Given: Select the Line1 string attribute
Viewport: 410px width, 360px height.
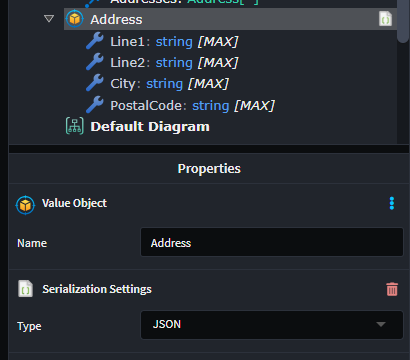Looking at the screenshot, I should 174,42.
